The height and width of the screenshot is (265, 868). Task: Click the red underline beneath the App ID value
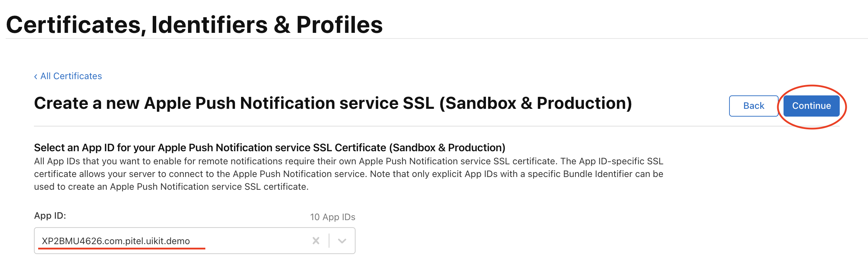click(122, 248)
